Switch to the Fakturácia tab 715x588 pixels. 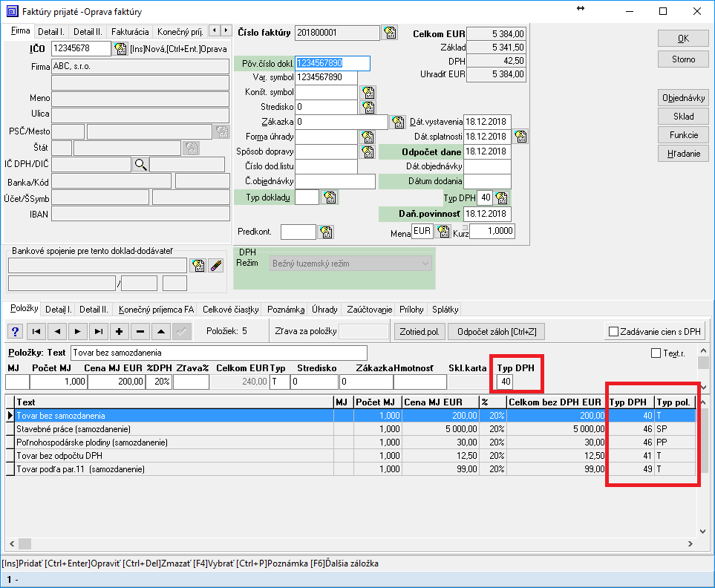129,32
